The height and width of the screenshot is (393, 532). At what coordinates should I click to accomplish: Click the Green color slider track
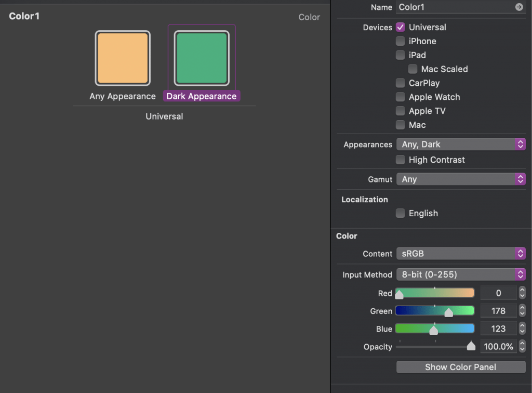click(x=435, y=310)
